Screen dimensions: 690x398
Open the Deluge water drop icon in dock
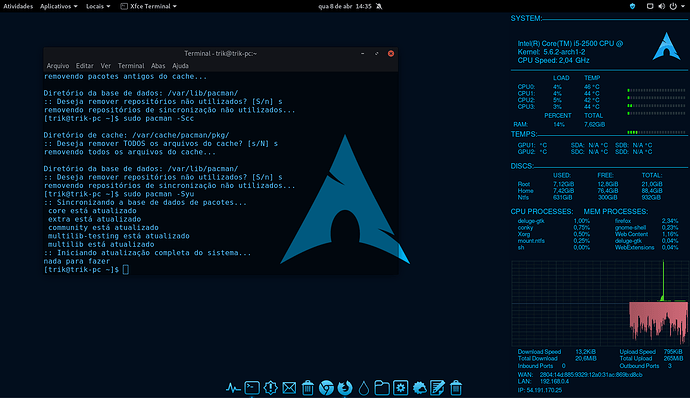tap(363, 388)
